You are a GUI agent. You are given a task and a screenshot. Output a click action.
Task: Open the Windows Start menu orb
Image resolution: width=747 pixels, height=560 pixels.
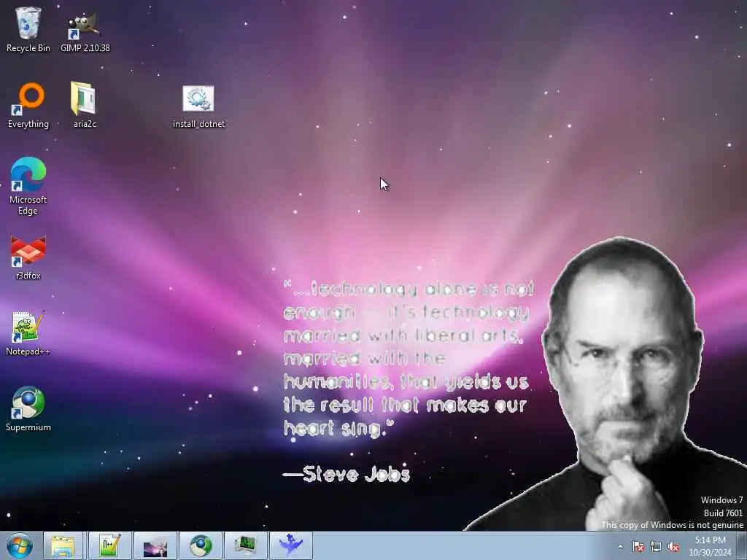point(20,545)
